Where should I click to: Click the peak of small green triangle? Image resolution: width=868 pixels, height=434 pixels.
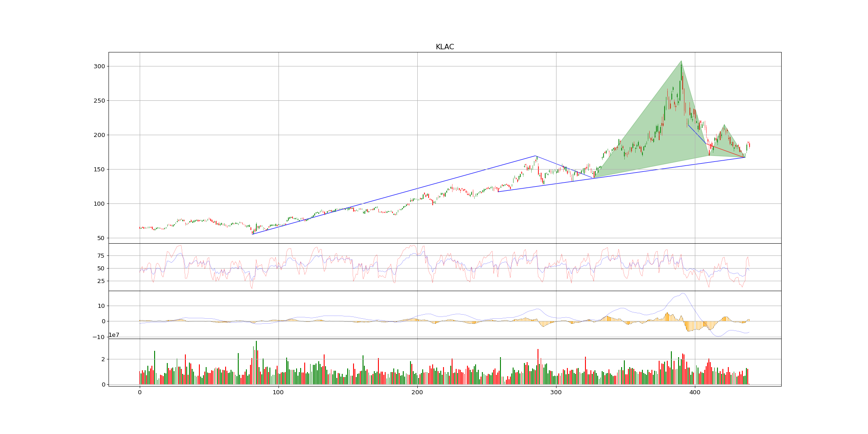click(x=724, y=125)
